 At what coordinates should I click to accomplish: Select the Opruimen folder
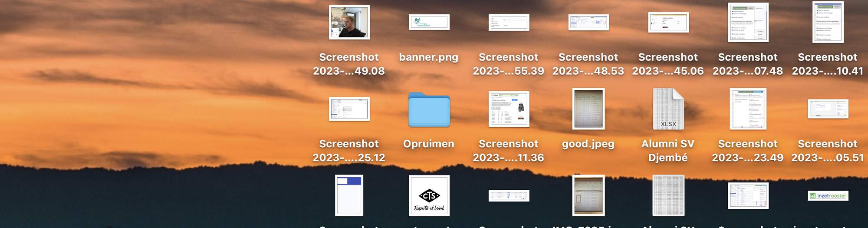click(x=429, y=109)
